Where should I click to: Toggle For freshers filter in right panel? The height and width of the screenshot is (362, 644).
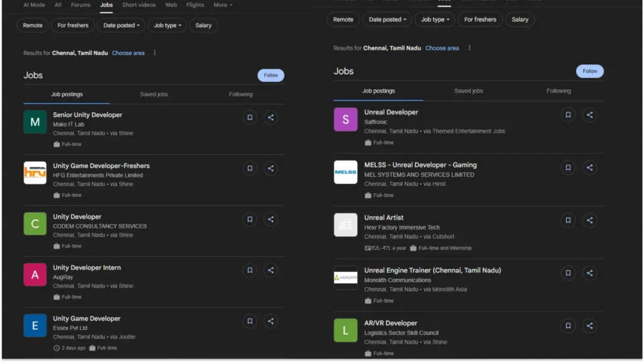pos(480,20)
